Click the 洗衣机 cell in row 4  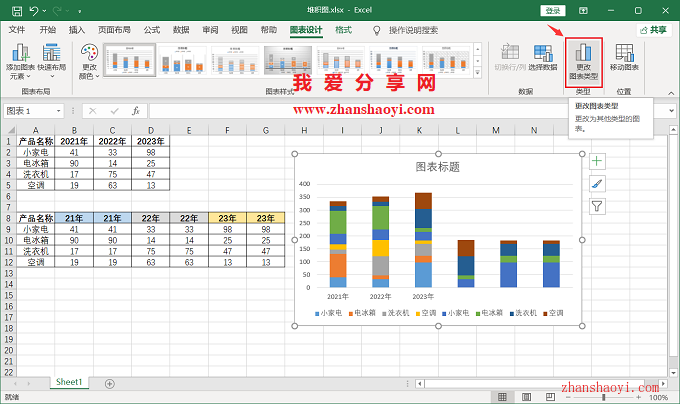pos(36,174)
